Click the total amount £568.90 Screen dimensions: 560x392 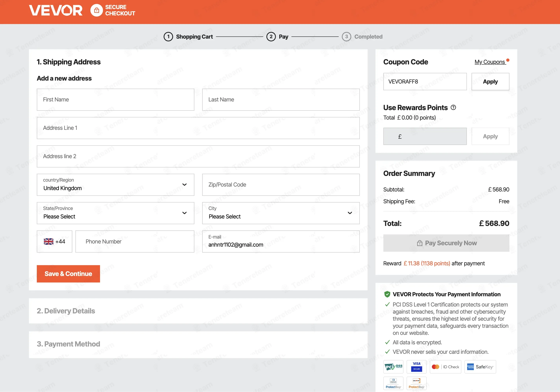[494, 223]
